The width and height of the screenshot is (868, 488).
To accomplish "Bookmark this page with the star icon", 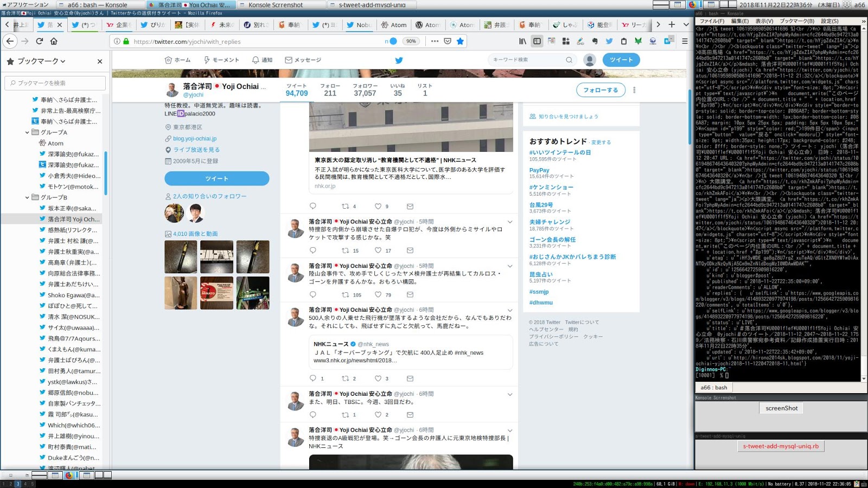I will coord(460,41).
